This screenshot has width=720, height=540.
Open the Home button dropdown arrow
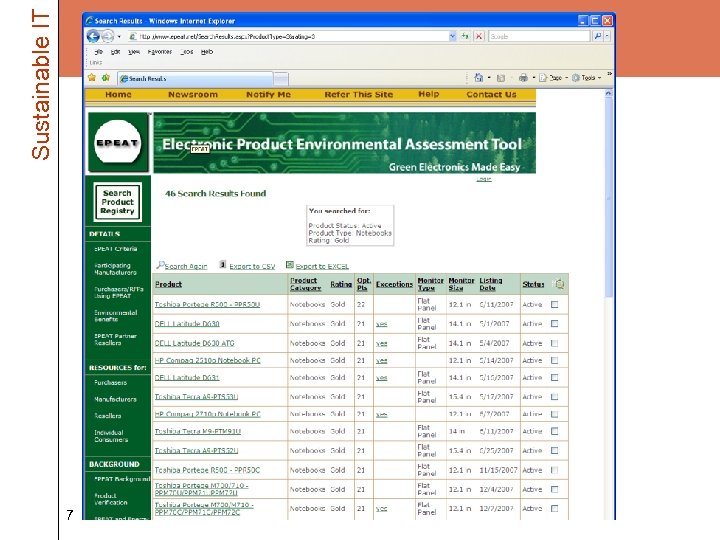489,78
